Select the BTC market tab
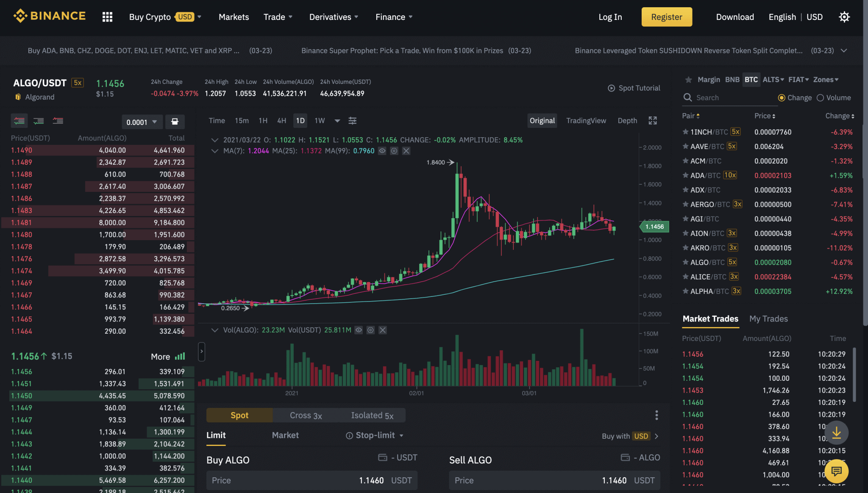Screen dimensions: 868x493 point(751,80)
